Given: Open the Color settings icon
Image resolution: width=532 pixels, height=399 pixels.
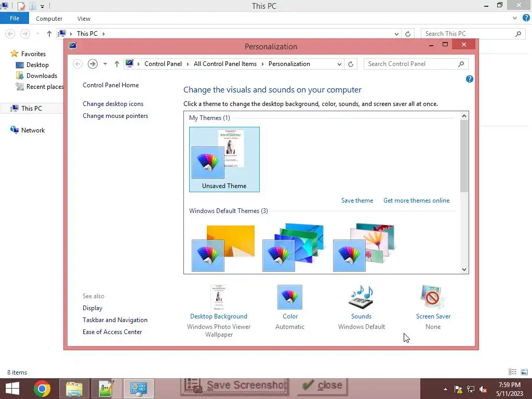Looking at the screenshot, I should coord(290,297).
